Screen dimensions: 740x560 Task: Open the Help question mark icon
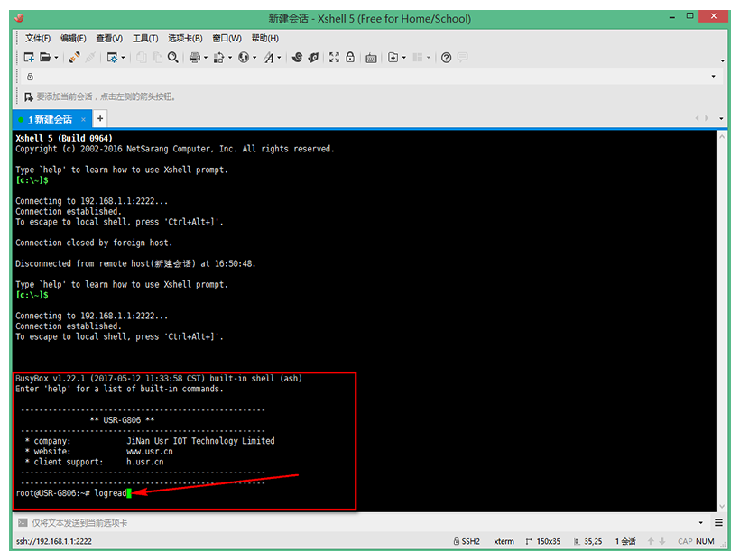click(446, 58)
